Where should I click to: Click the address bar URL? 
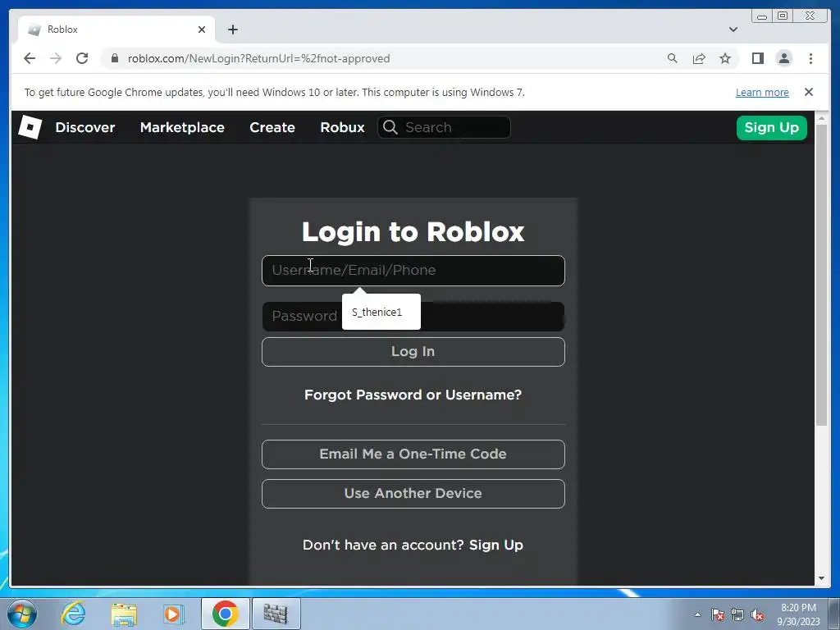pyautogui.click(x=258, y=58)
